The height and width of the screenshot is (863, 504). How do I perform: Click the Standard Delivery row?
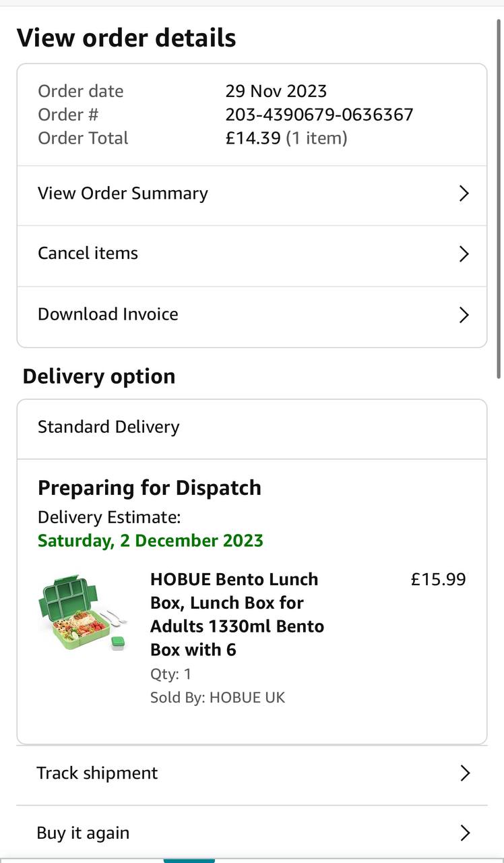(x=108, y=427)
